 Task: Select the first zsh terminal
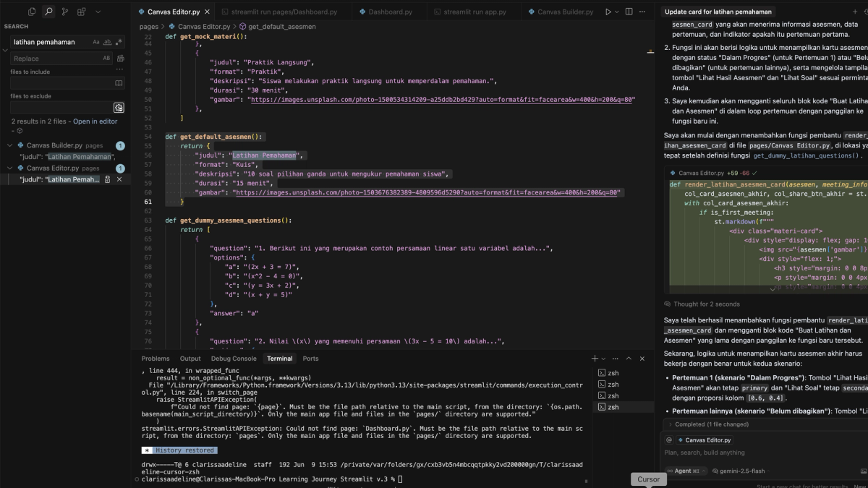[x=624, y=373]
